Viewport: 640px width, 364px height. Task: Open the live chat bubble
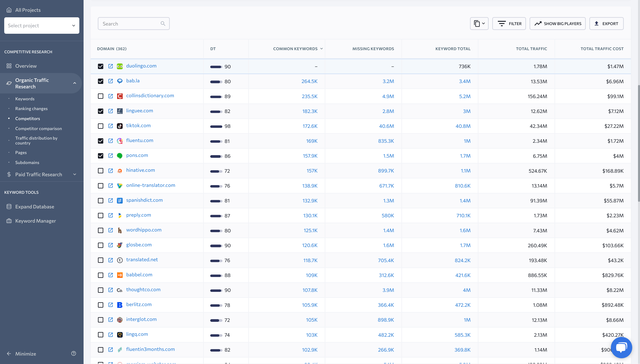[x=622, y=348]
